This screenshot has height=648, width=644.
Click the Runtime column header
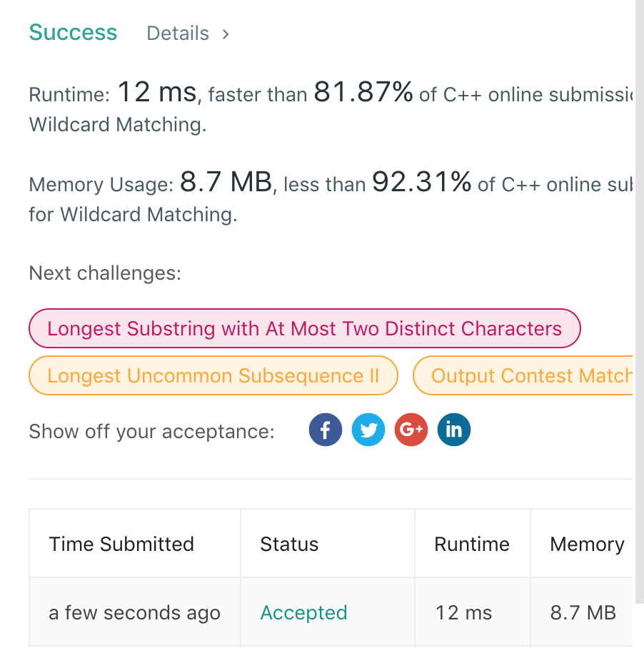tap(472, 545)
